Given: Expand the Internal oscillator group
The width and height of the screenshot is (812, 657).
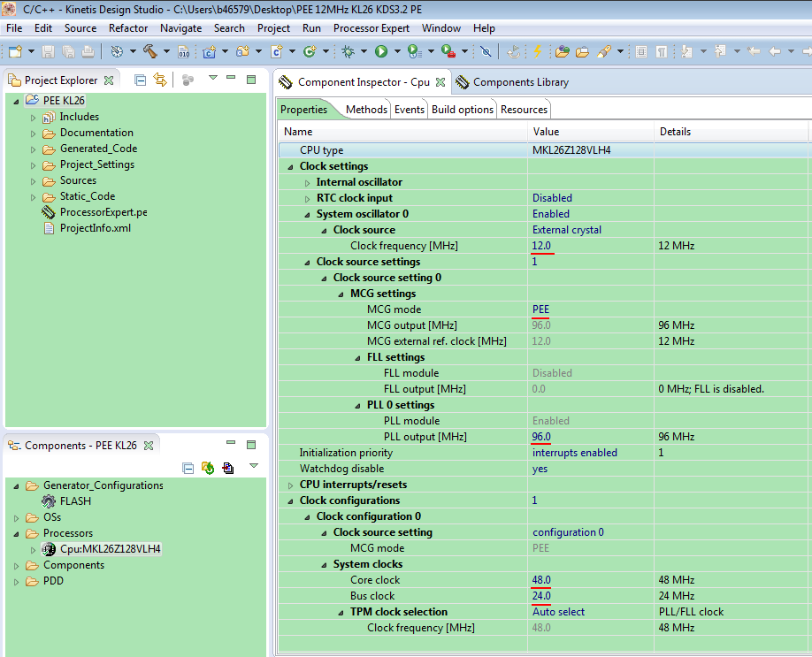Looking at the screenshot, I should [x=307, y=183].
